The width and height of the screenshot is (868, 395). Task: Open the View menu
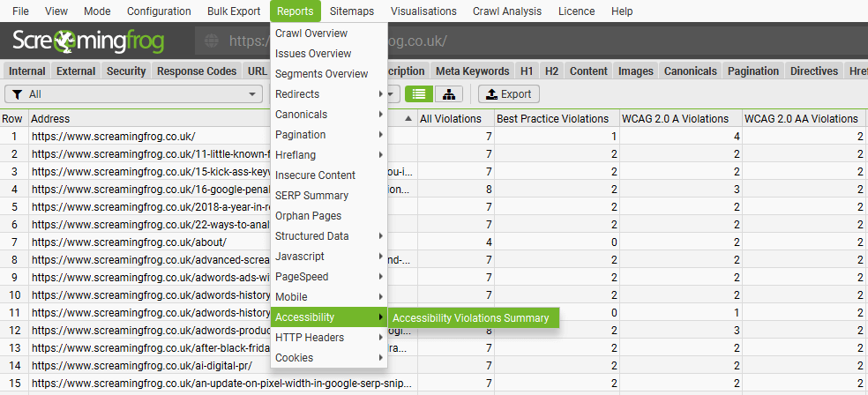tap(56, 11)
